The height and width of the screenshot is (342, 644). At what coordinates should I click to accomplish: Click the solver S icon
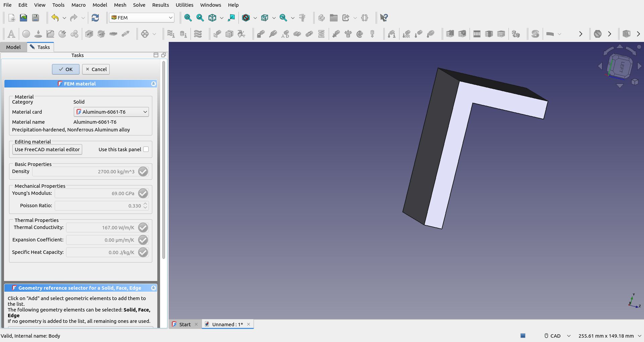coord(535,34)
